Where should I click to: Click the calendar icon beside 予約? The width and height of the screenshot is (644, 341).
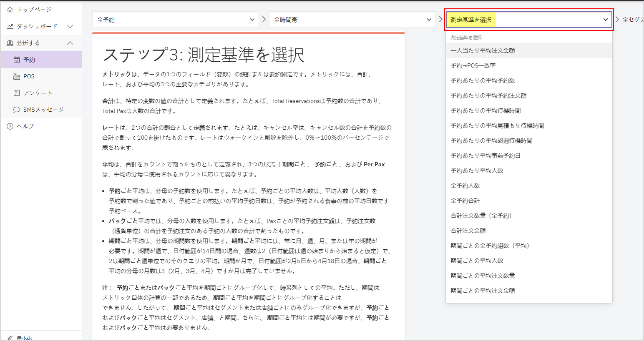click(x=17, y=60)
